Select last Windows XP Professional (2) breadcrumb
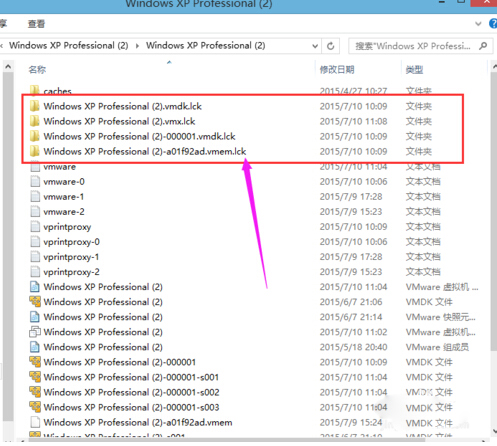497x446 pixels. (x=205, y=45)
